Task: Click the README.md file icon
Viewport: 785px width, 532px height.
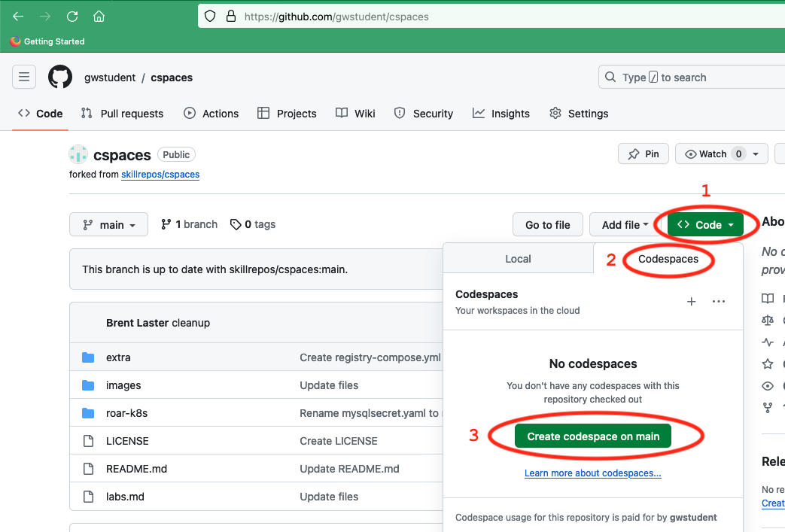Action: 88,469
